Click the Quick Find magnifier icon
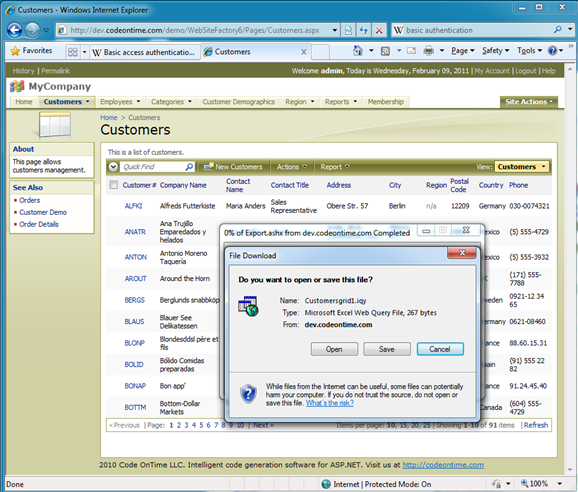 [x=189, y=167]
